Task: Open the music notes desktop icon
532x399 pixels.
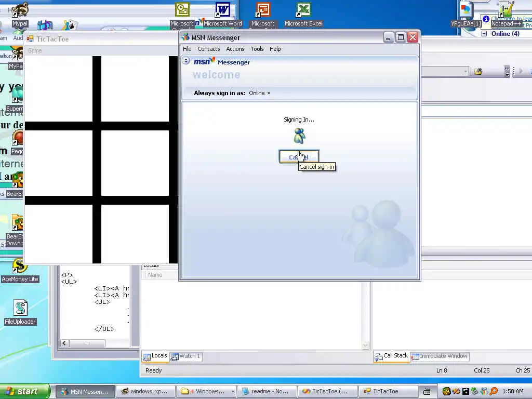Action: (45, 25)
